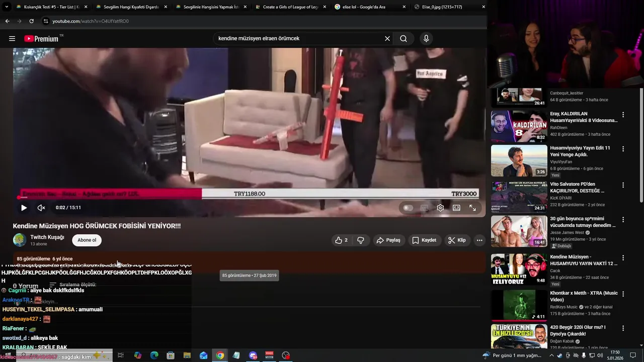Play the video

coord(24,208)
